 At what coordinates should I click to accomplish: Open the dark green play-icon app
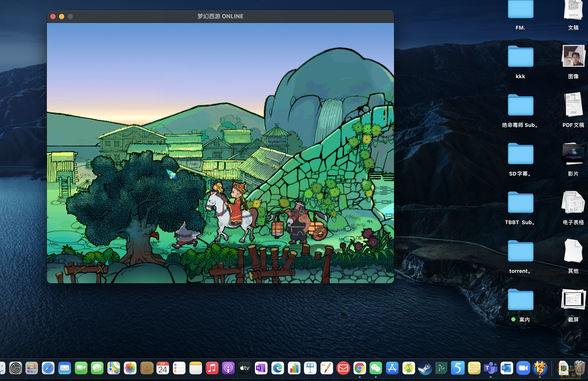tap(441, 368)
